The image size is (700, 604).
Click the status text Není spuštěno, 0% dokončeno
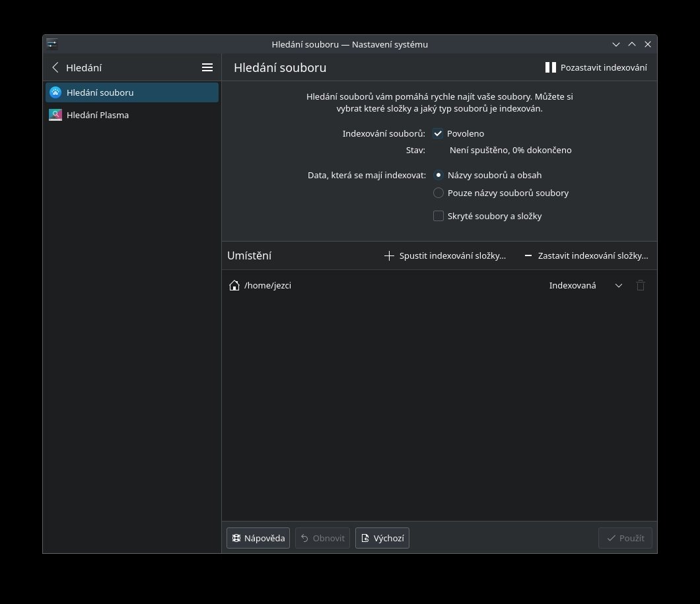pos(510,151)
